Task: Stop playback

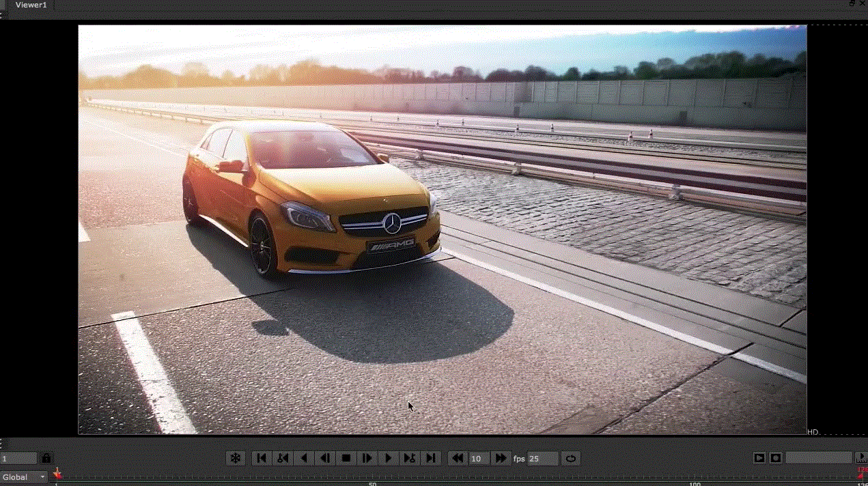Action: [x=346, y=458]
